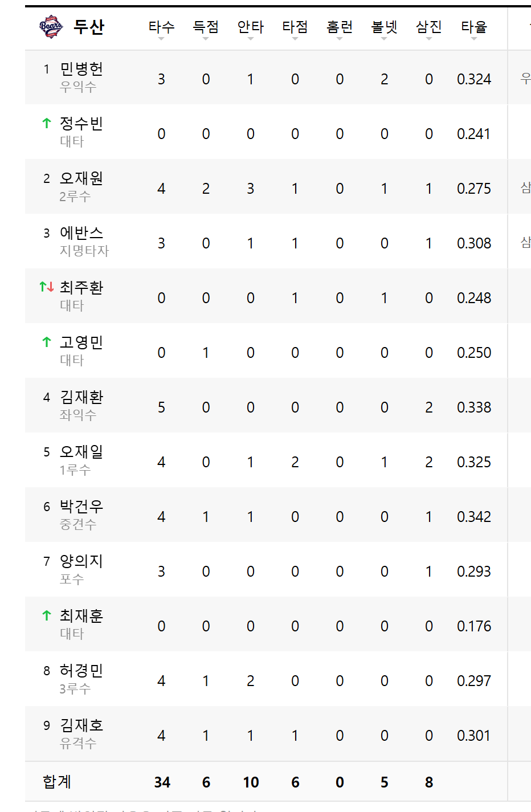531x812 pixels.
Task: Click the 두산 team name heading
Action: pos(89,27)
